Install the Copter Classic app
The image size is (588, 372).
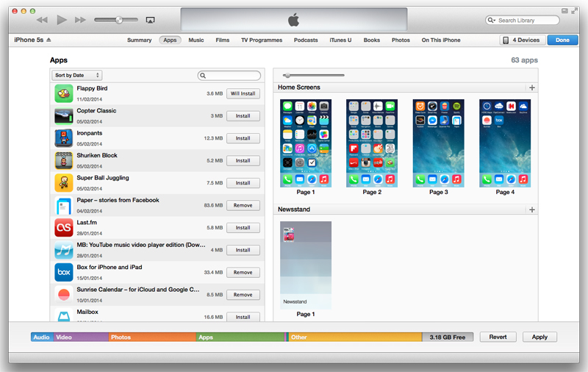[243, 116]
